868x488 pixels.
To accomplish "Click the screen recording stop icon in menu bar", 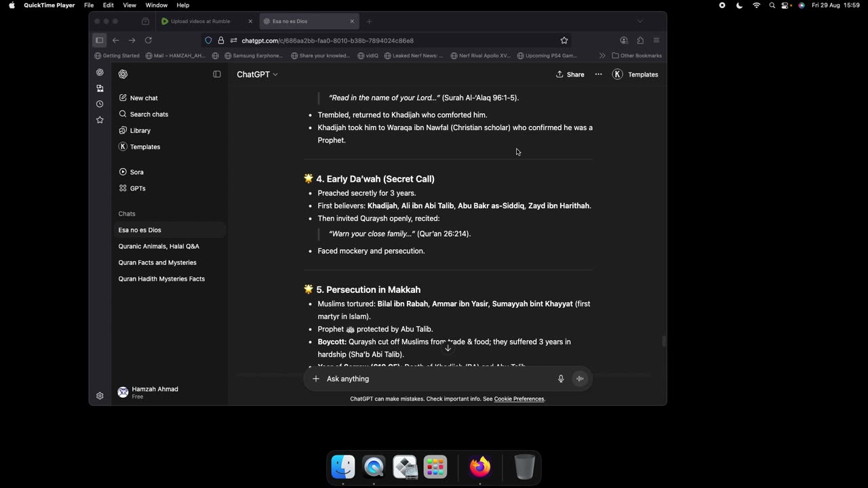I will [722, 5].
